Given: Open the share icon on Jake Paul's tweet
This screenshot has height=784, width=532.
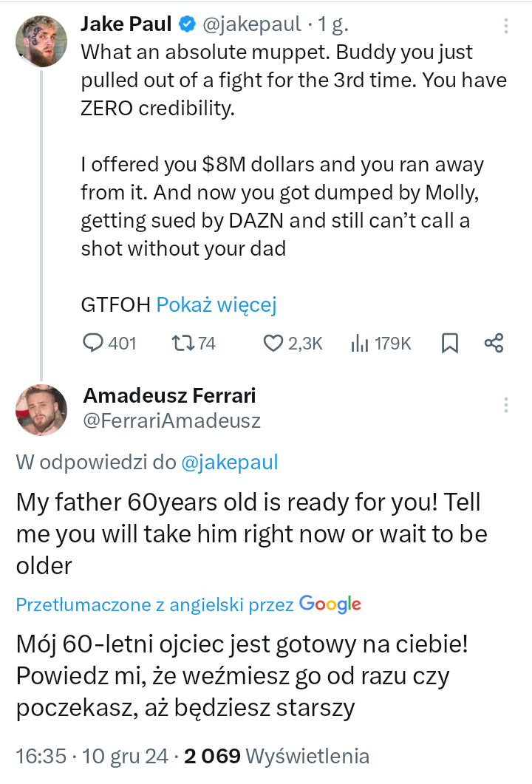Looking at the screenshot, I should tap(494, 343).
